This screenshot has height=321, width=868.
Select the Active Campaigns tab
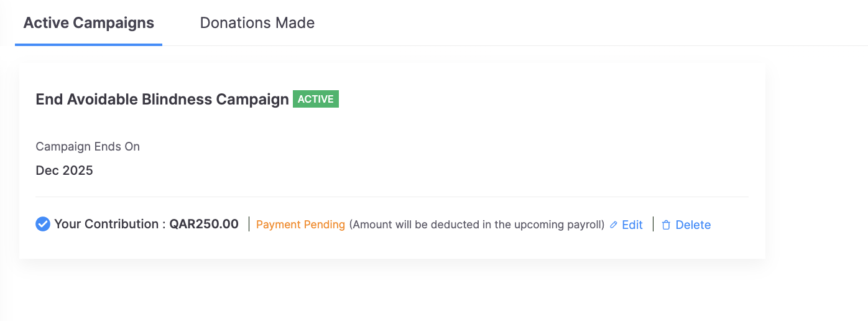[88, 23]
